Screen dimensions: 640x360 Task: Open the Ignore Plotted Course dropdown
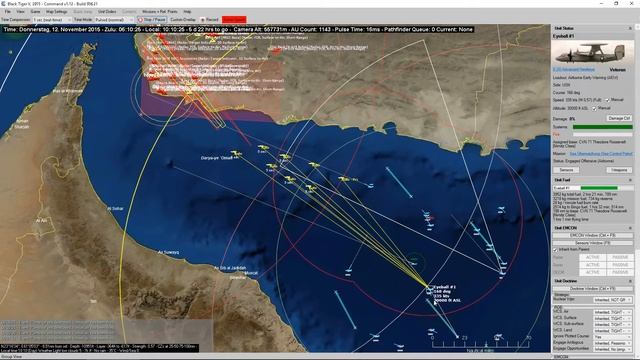[x=612, y=337]
